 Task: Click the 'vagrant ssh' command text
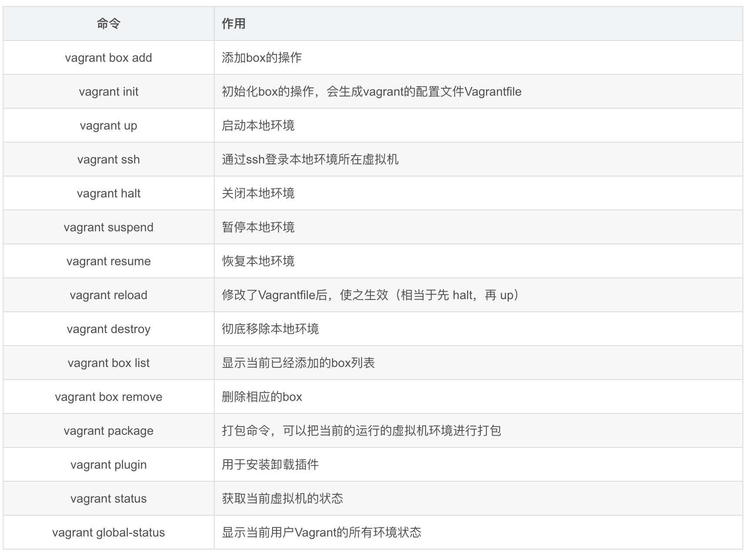tap(108, 160)
